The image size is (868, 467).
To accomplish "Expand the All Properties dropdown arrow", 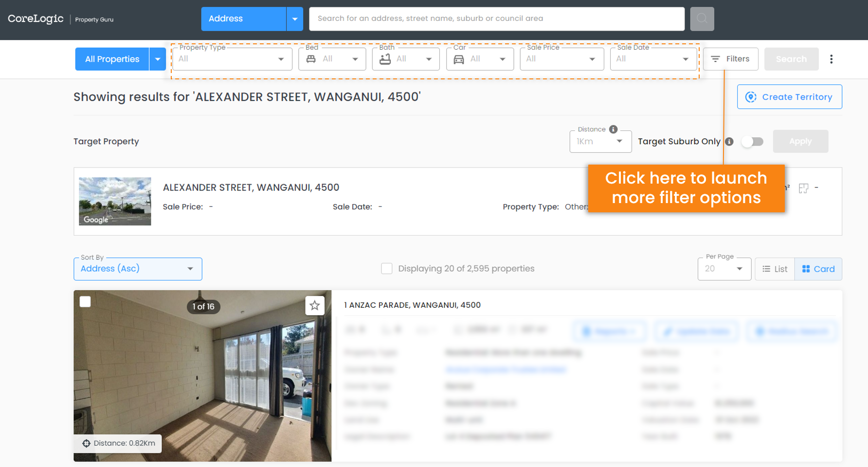I will coord(157,59).
